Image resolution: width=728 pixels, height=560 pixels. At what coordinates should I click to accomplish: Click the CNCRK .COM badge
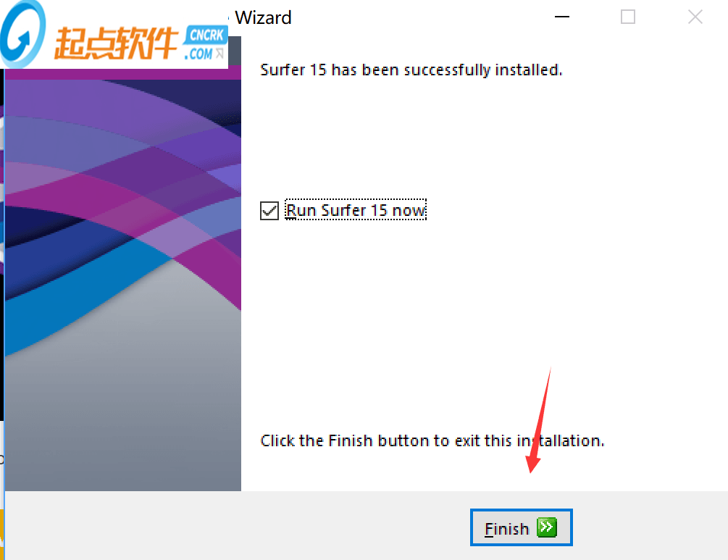(x=205, y=43)
